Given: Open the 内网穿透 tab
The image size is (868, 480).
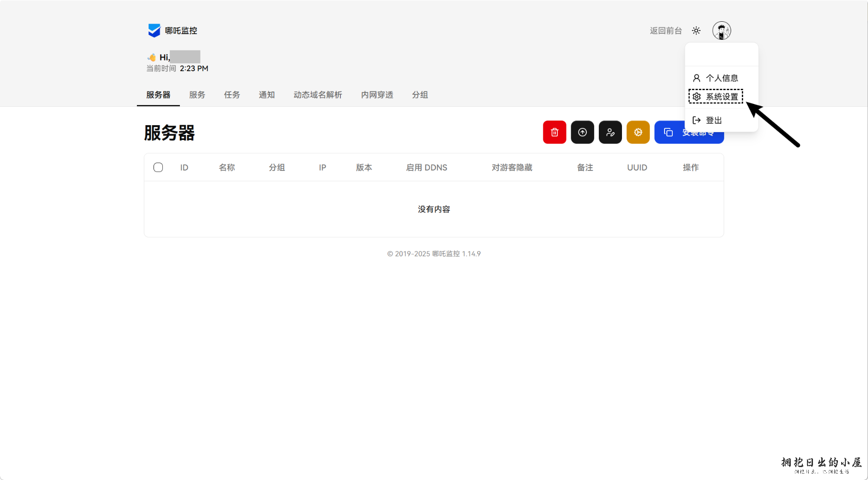Looking at the screenshot, I should (x=377, y=95).
